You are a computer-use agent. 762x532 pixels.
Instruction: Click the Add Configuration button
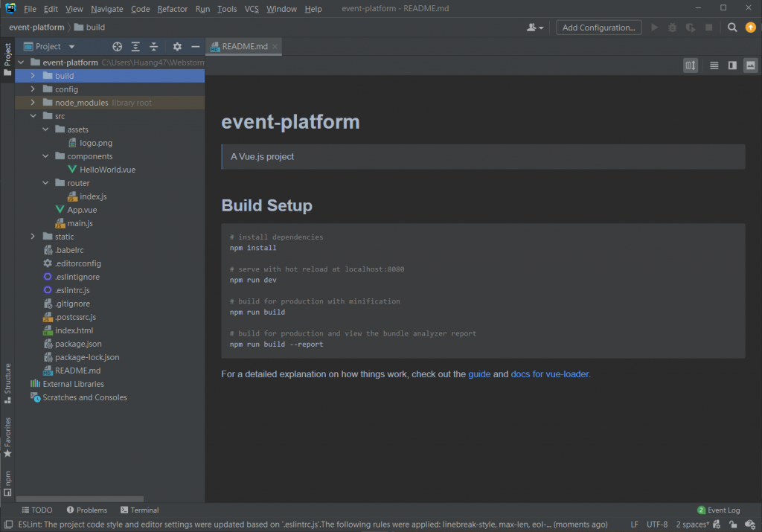click(x=598, y=28)
